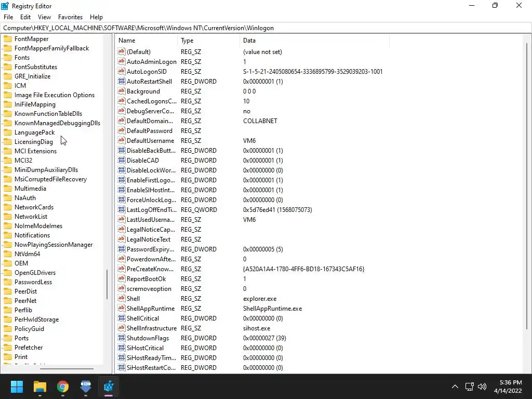Click binary icon of LastLogOffEndTime value
Viewport: 532px width, 399px height.
(x=122, y=210)
